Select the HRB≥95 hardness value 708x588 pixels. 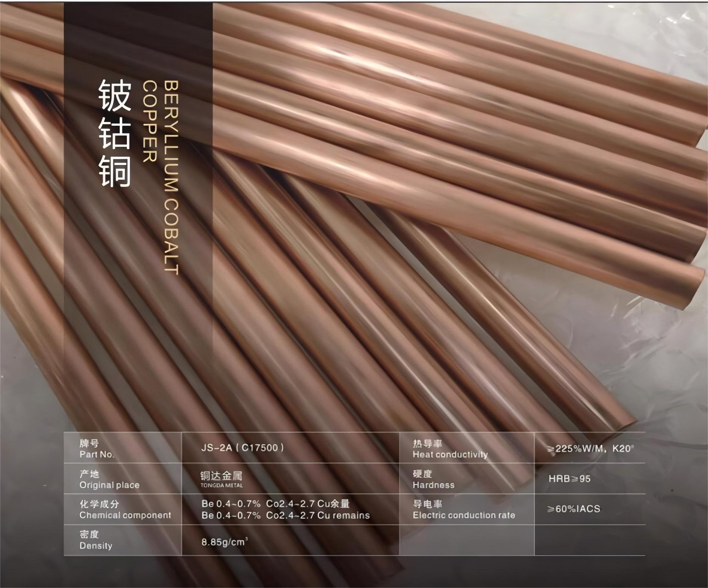click(x=569, y=479)
